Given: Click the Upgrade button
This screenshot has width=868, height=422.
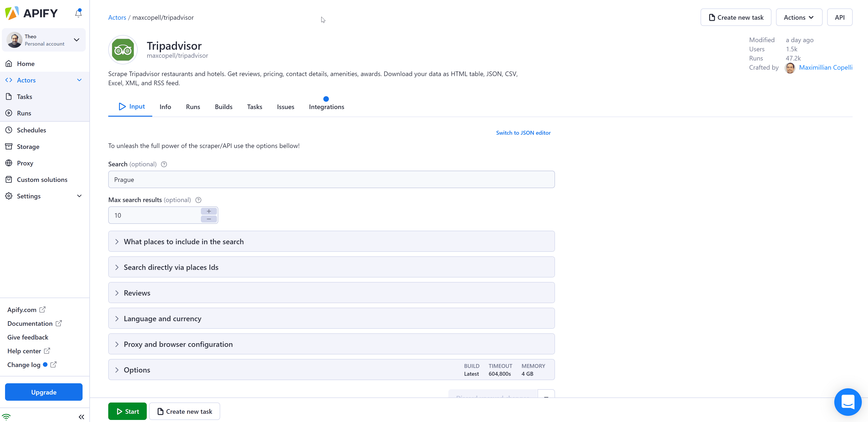Looking at the screenshot, I should (44, 392).
